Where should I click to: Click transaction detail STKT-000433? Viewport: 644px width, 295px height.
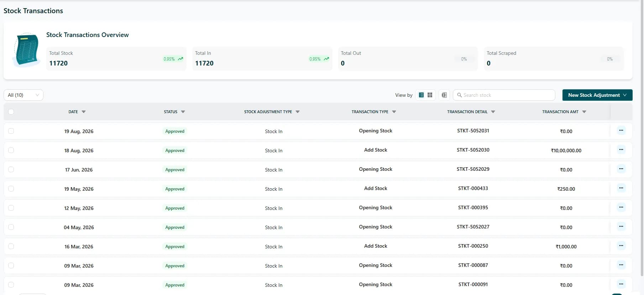[473, 188]
